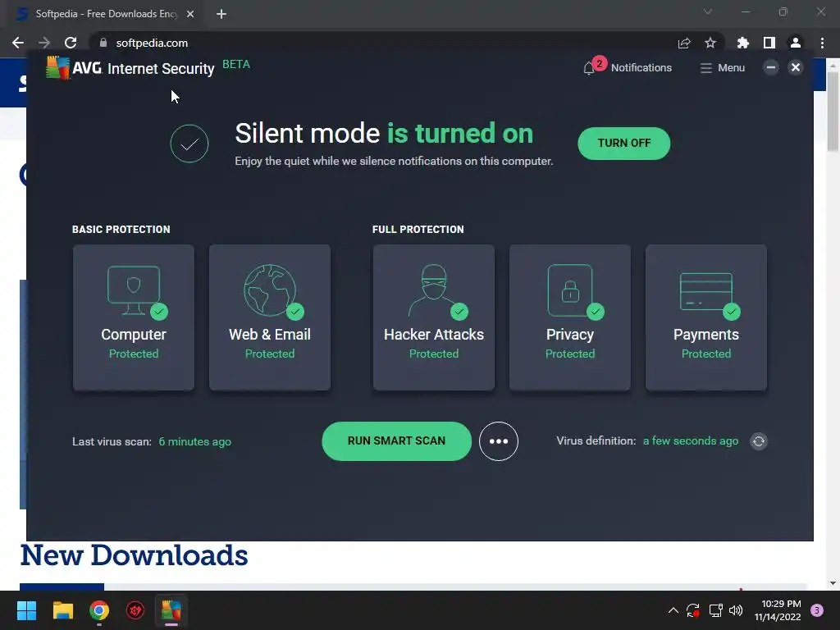840x630 pixels.
Task: Turn off Silent mode
Action: 623,143
